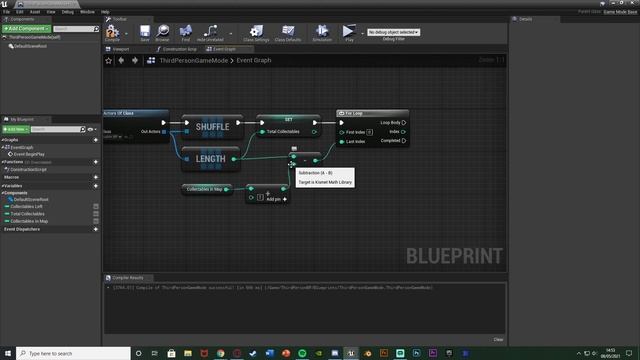
Task: Click Add Component dropdown button
Action: coord(27,29)
